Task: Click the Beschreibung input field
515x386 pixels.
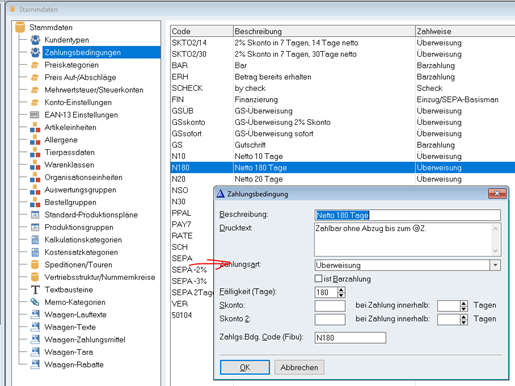Action: pos(407,215)
